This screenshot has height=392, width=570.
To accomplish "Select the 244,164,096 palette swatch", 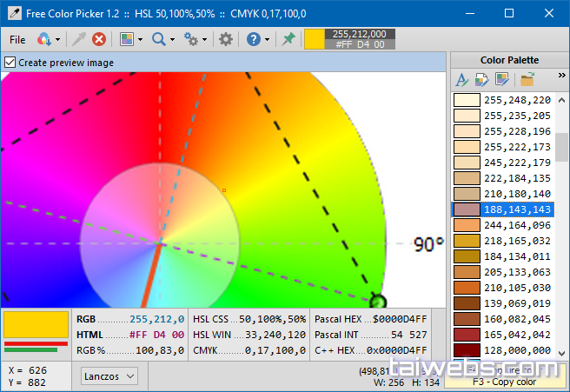I will (x=467, y=225).
